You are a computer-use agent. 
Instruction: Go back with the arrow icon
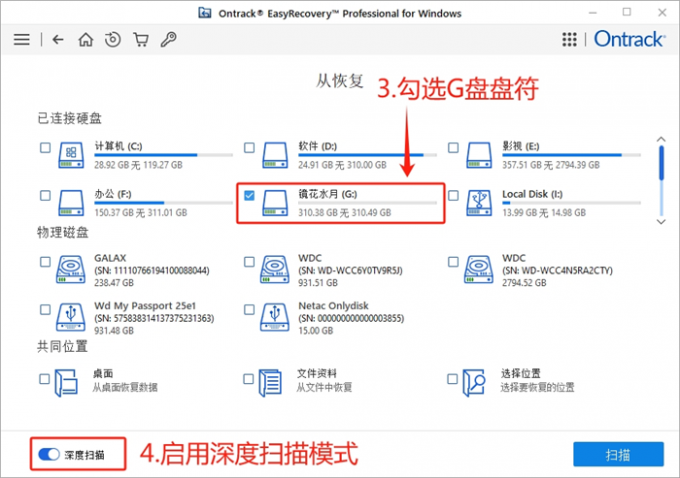click(x=58, y=40)
